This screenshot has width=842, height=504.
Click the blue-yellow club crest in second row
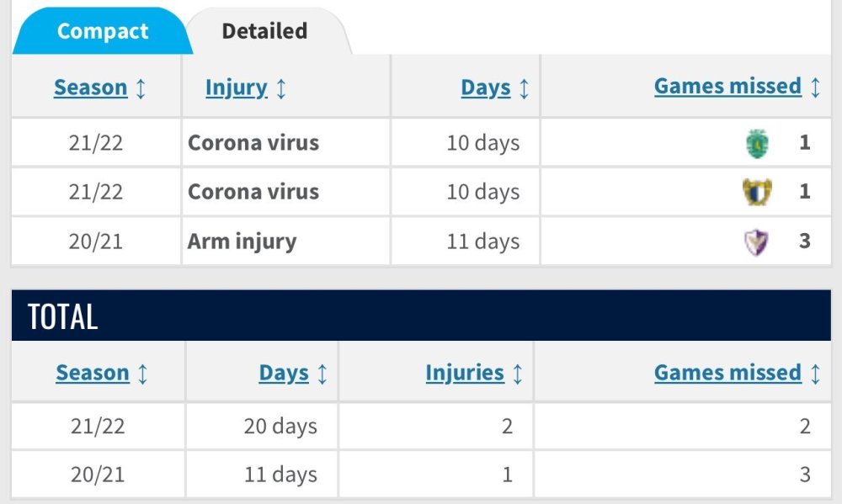click(758, 193)
